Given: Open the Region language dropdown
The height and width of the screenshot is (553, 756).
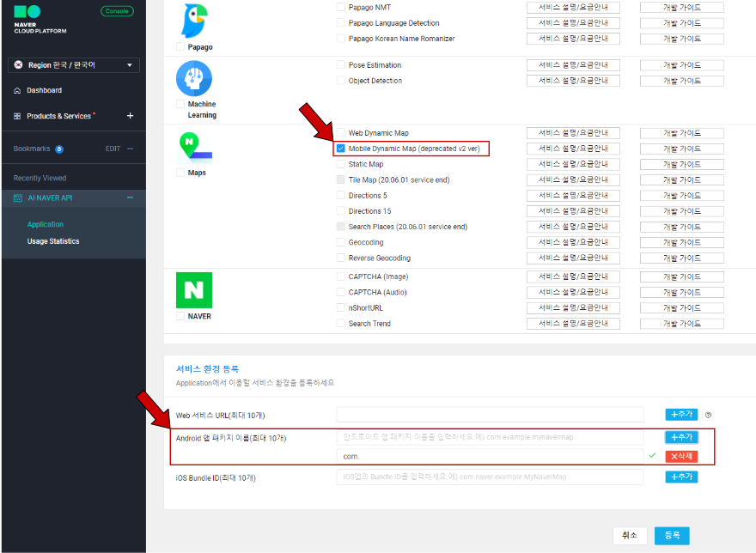Looking at the screenshot, I should [74, 65].
